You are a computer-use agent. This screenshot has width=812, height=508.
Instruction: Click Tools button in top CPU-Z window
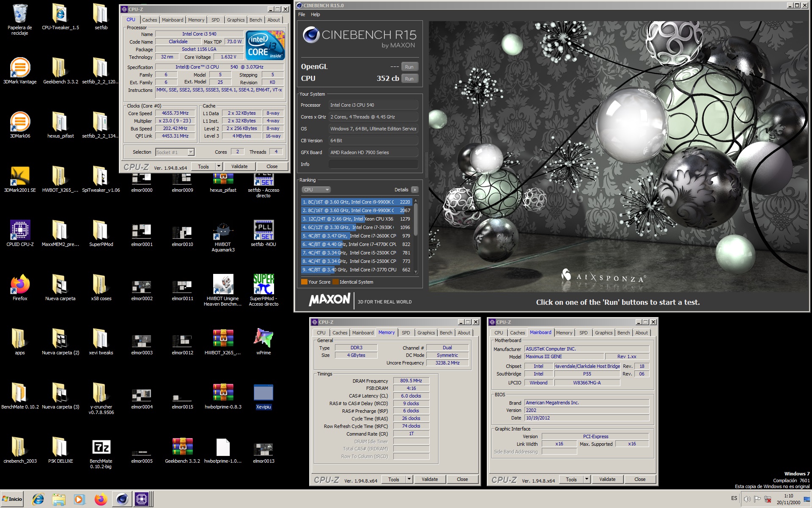point(203,166)
